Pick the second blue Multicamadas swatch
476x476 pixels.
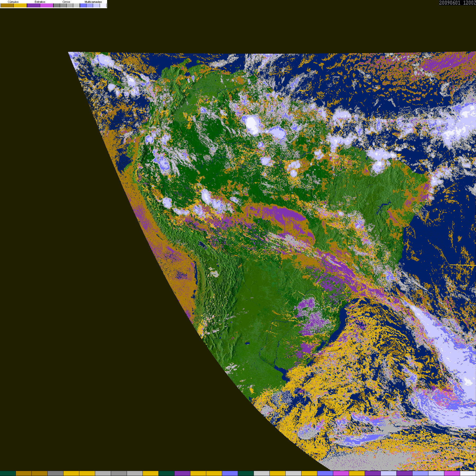(90, 6)
